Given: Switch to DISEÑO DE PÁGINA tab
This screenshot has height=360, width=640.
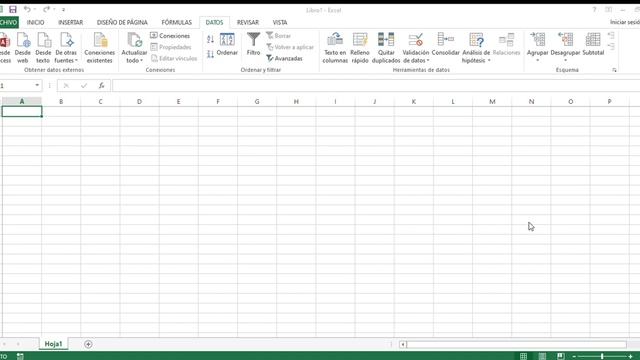Looking at the screenshot, I should click(x=122, y=22).
